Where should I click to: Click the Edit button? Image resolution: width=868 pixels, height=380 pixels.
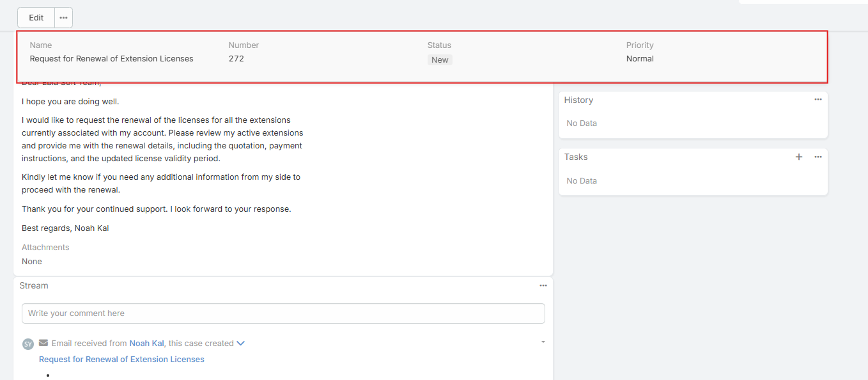36,18
